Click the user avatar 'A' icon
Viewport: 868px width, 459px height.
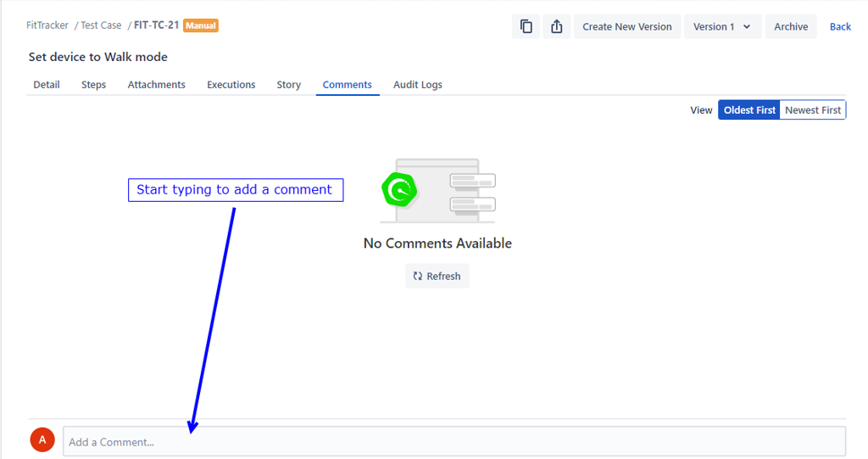(x=42, y=440)
